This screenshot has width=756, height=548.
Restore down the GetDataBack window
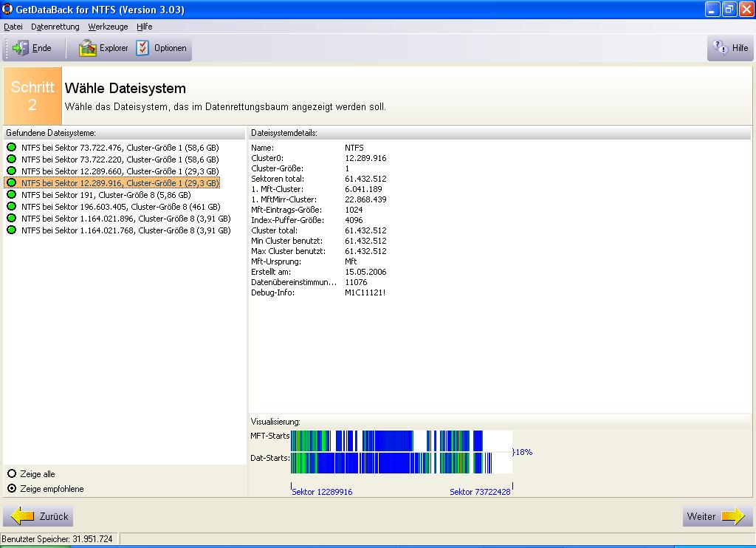click(x=729, y=9)
